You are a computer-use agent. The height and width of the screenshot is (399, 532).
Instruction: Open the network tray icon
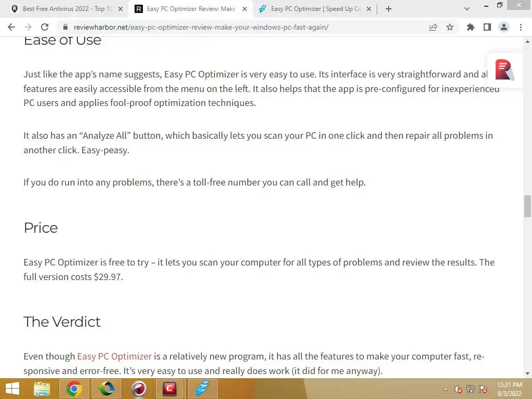coord(471,389)
